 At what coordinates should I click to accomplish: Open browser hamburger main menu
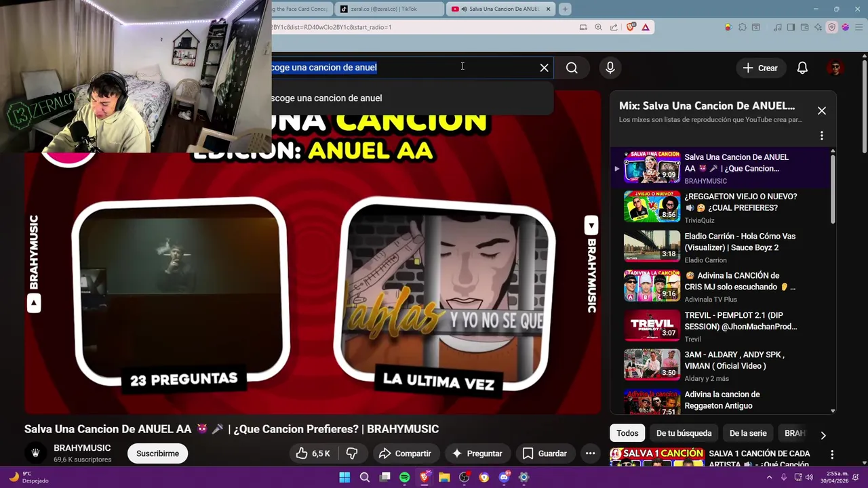858,27
